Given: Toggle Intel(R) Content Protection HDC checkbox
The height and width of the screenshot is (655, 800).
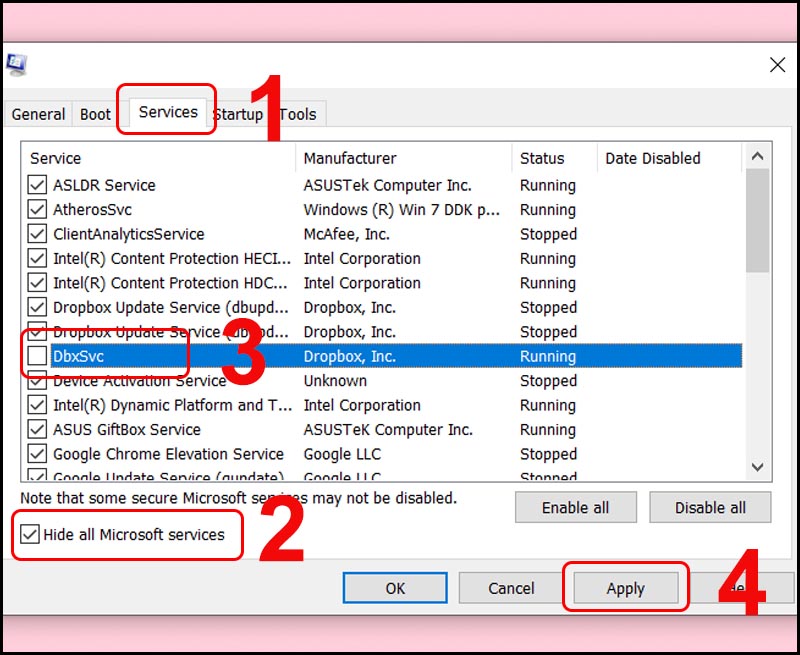Looking at the screenshot, I should [x=37, y=283].
